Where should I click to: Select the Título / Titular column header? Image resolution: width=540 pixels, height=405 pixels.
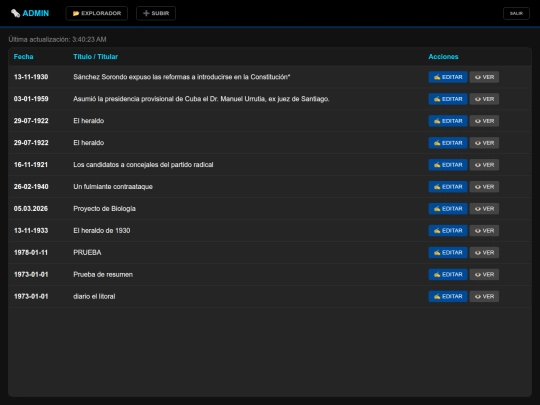[95, 57]
